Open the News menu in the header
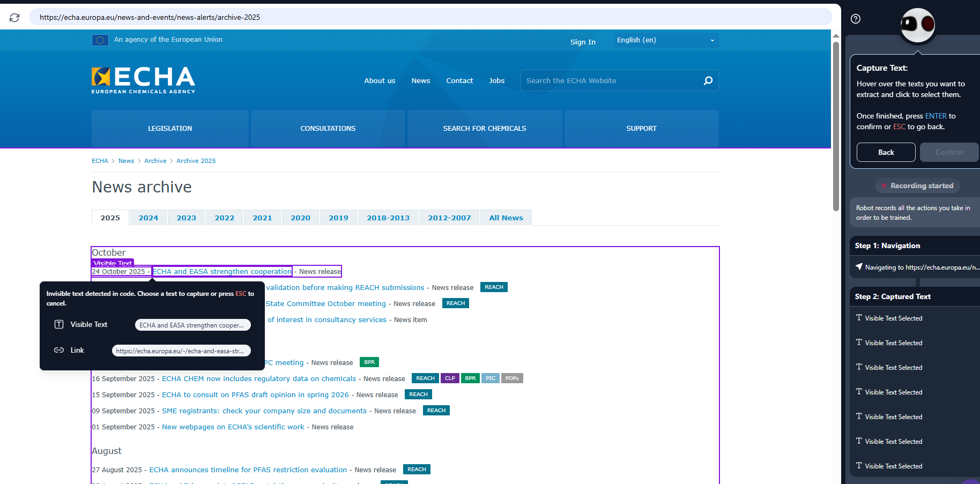Image resolution: width=980 pixels, height=484 pixels. click(x=421, y=81)
